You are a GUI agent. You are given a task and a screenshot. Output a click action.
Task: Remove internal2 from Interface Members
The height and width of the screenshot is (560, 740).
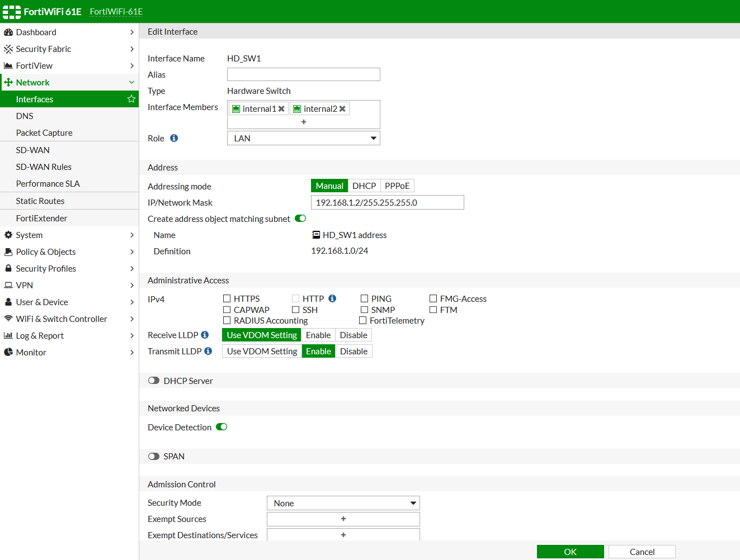pos(343,108)
